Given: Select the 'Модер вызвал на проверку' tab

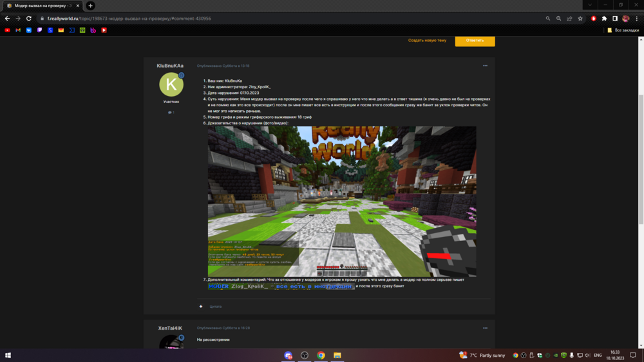Looking at the screenshot, I should tap(41, 6).
